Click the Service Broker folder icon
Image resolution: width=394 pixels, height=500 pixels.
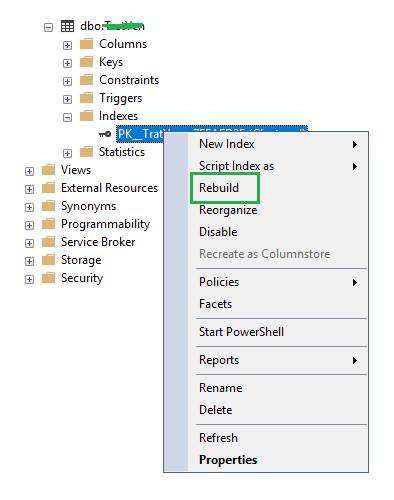(x=48, y=242)
